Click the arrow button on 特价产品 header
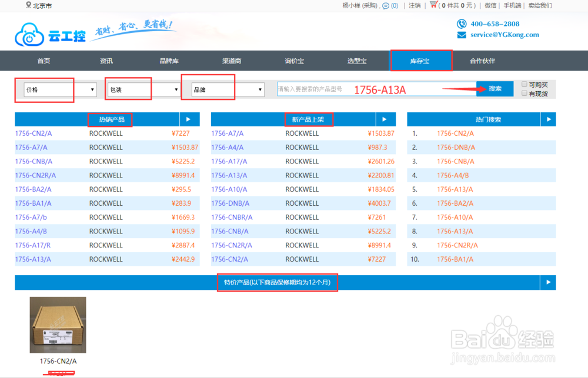The width and height of the screenshot is (588, 378). coord(548,282)
